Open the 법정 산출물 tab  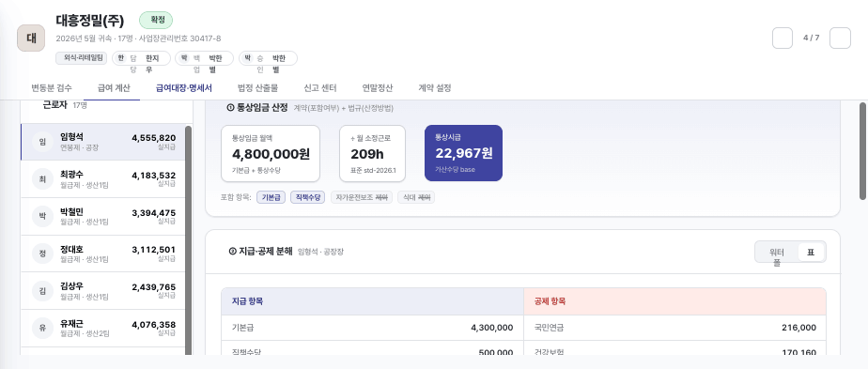coord(257,87)
